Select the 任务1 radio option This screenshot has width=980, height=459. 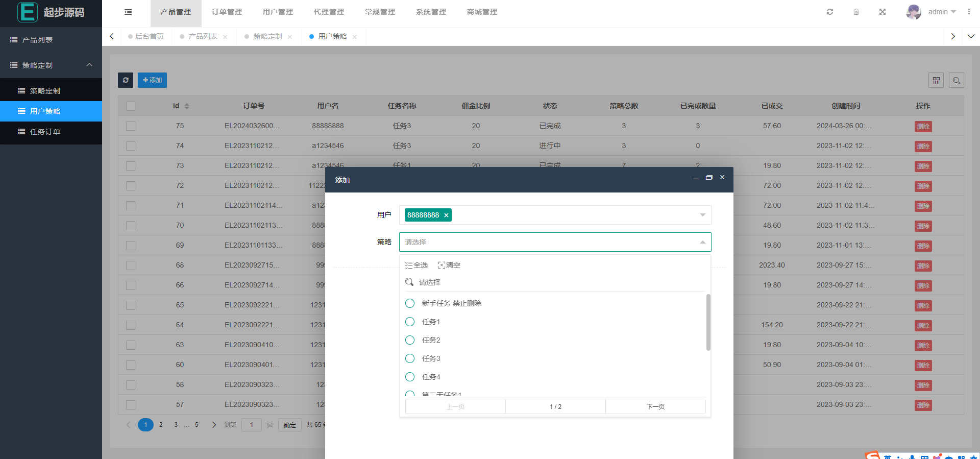click(410, 322)
